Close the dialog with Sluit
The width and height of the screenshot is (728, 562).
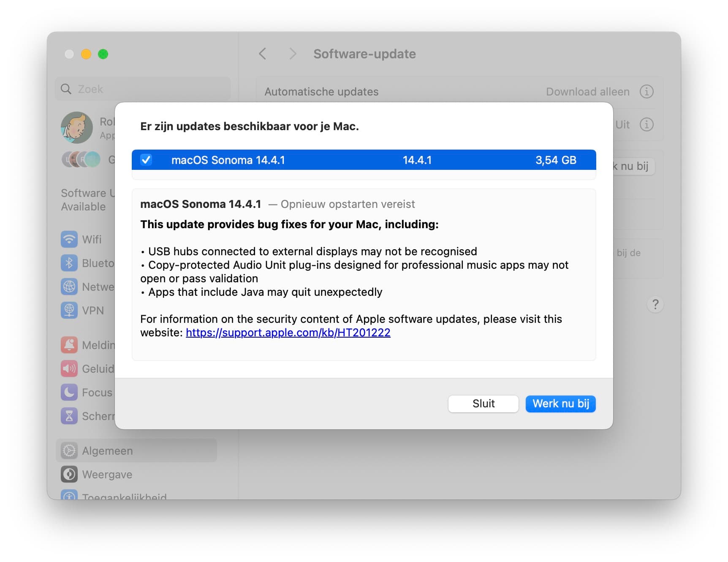coord(483,404)
